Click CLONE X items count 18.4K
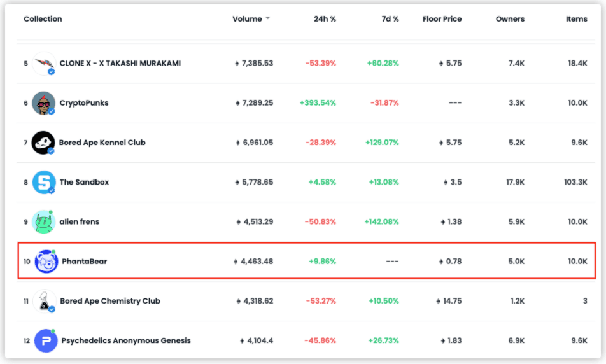The width and height of the screenshot is (606, 364). coord(577,64)
